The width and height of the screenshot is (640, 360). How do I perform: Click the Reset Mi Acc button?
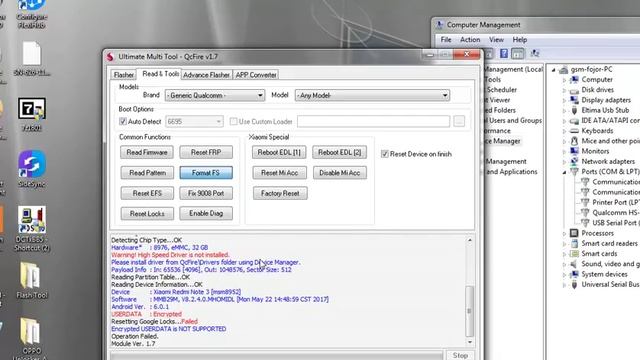click(x=279, y=173)
